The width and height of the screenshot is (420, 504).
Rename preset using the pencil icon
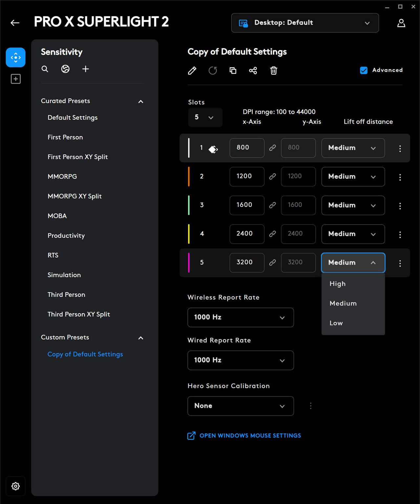[x=192, y=71]
